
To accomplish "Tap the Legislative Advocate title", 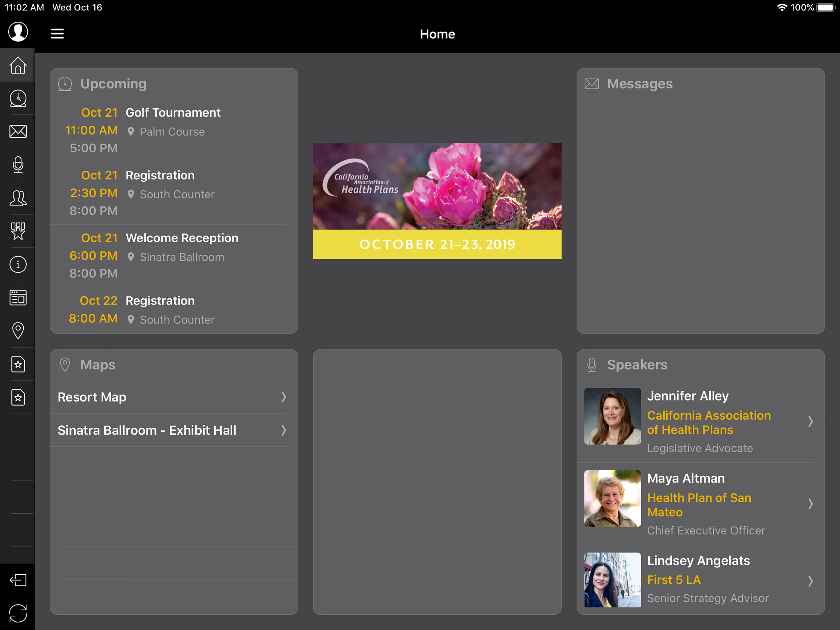I will (x=699, y=449).
